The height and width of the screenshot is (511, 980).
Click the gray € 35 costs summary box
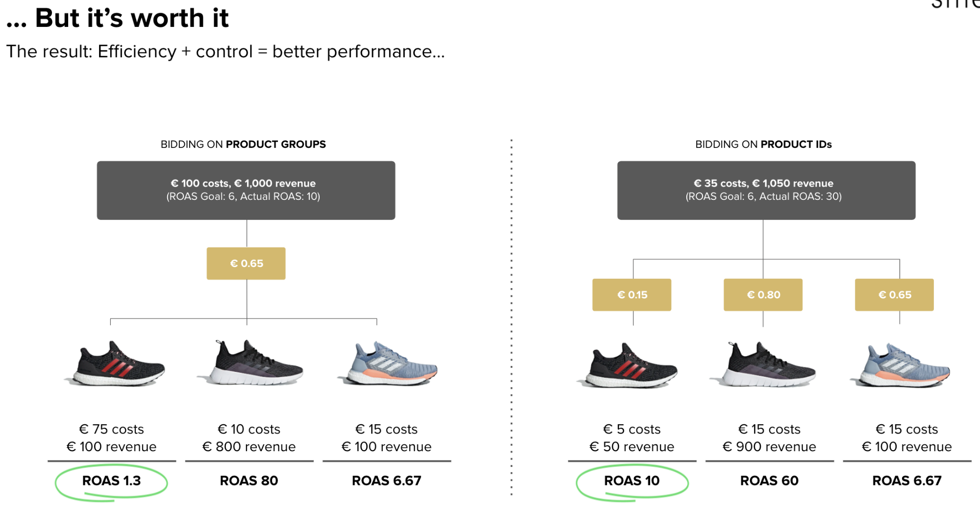(766, 190)
